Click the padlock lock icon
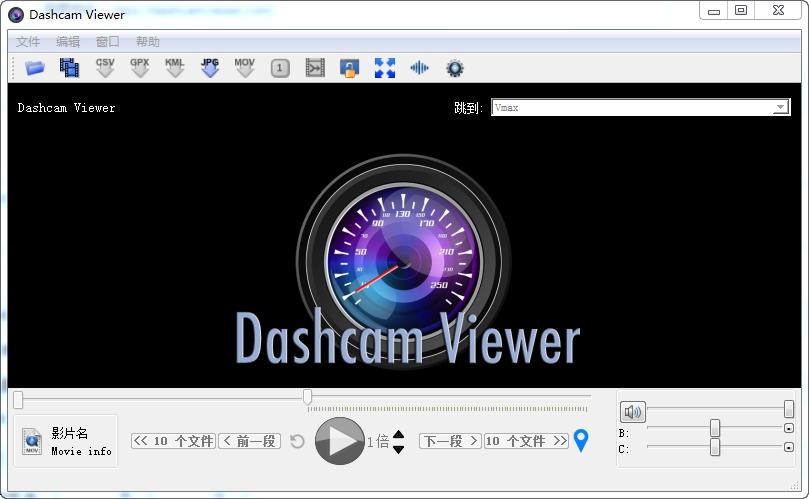 [349, 68]
